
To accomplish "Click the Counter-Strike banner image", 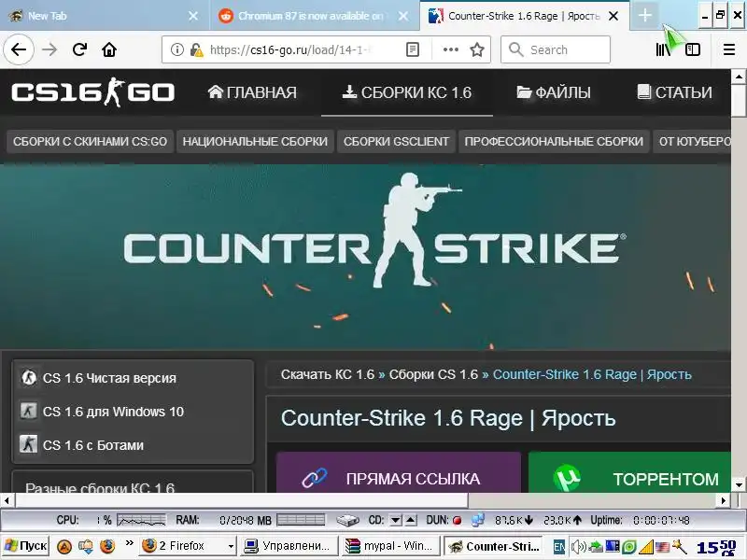I will pos(365,258).
